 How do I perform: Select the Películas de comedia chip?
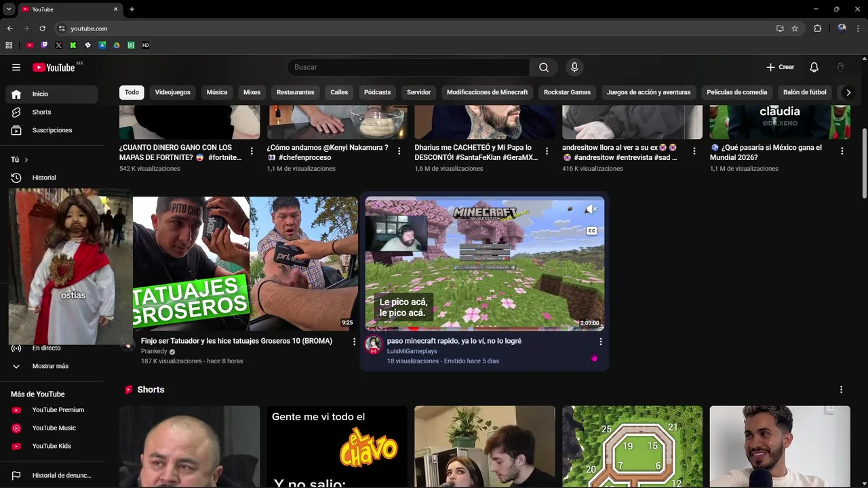pyautogui.click(x=737, y=92)
